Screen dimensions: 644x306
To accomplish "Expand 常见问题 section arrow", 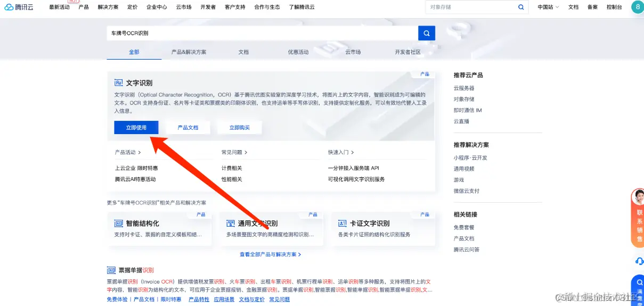I will click(x=246, y=153).
